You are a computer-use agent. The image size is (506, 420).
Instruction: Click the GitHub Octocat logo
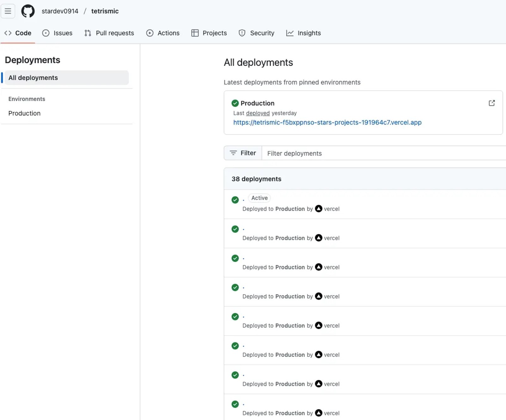(x=28, y=11)
